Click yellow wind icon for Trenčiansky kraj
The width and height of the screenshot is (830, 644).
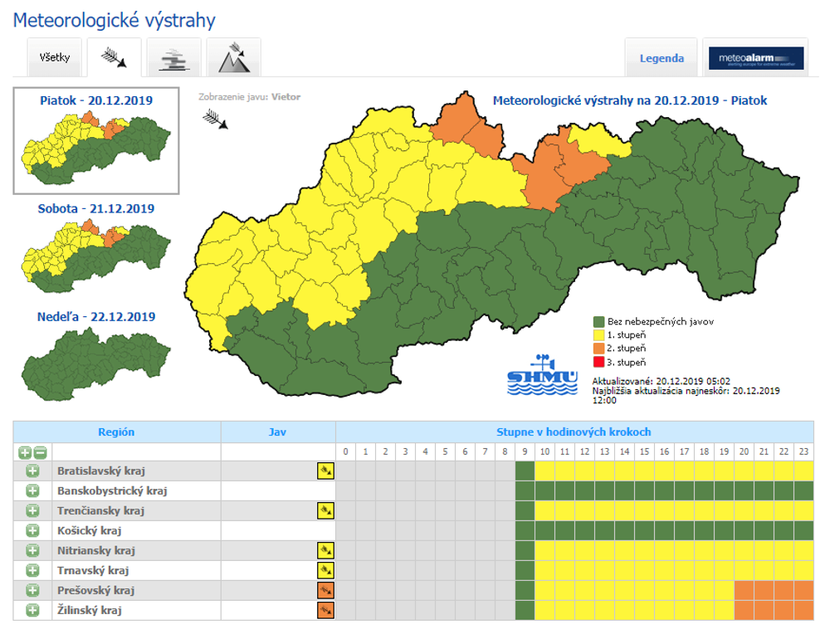[325, 510]
